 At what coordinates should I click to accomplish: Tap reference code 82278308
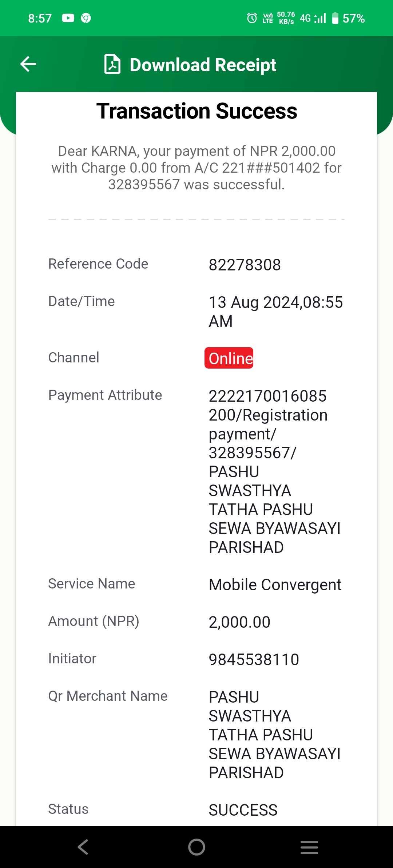(x=245, y=265)
